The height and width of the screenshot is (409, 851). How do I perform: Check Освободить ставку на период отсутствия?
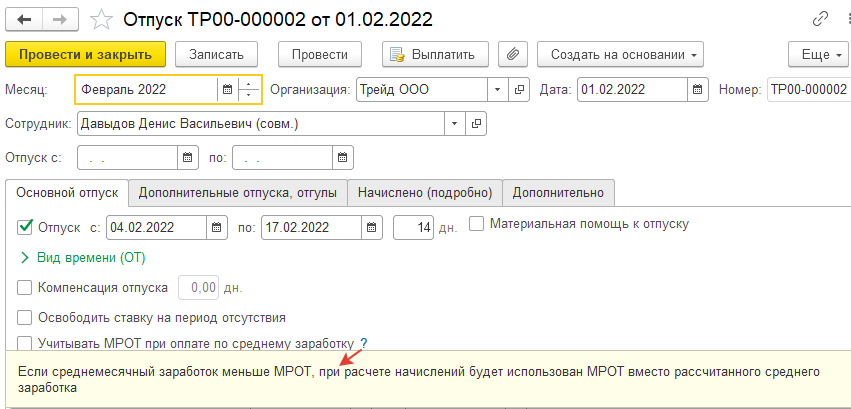point(25,317)
